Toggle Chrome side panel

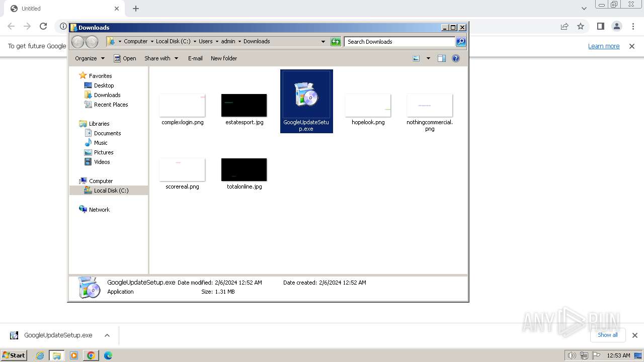[x=600, y=26]
